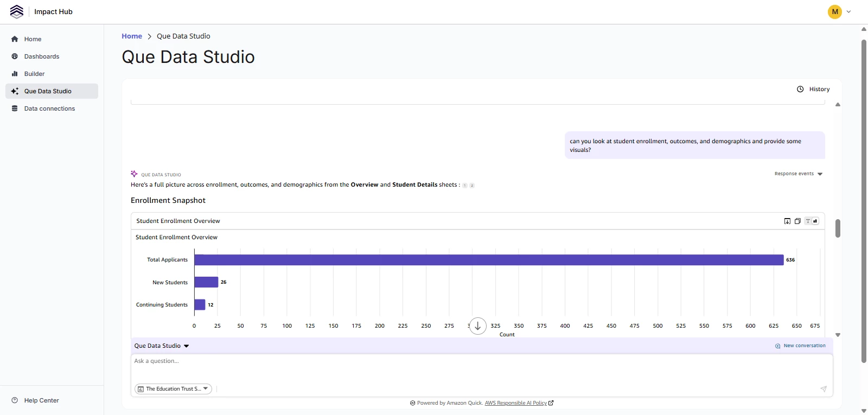Export the Student Enrollment Overview chart
This screenshot has width=868, height=415.
(787, 221)
